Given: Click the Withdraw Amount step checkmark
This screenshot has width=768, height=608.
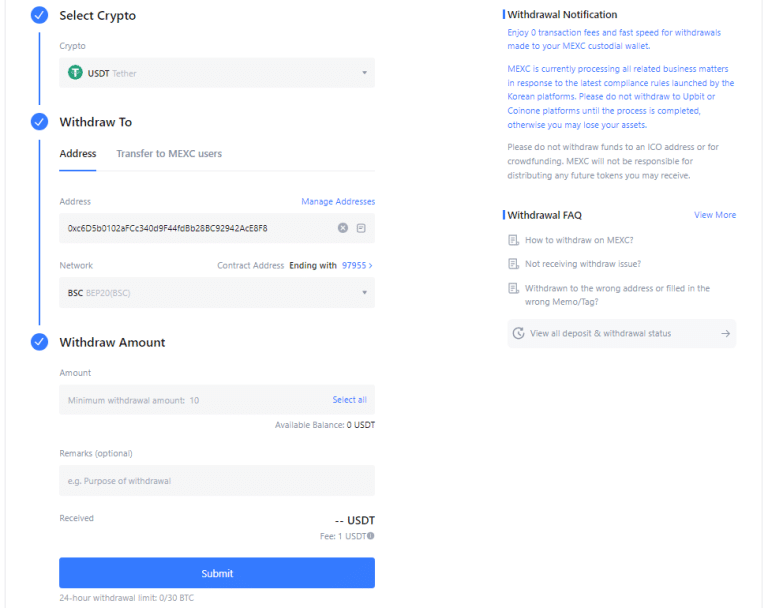Looking at the screenshot, I should click(39, 341).
